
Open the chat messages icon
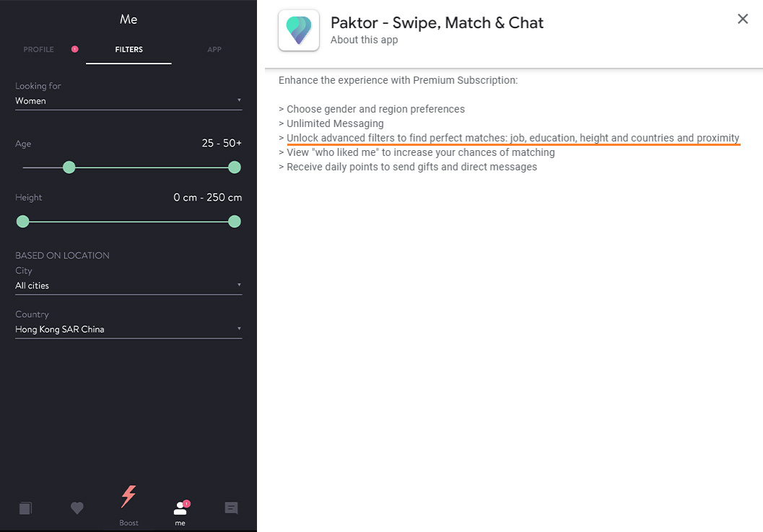(x=232, y=508)
